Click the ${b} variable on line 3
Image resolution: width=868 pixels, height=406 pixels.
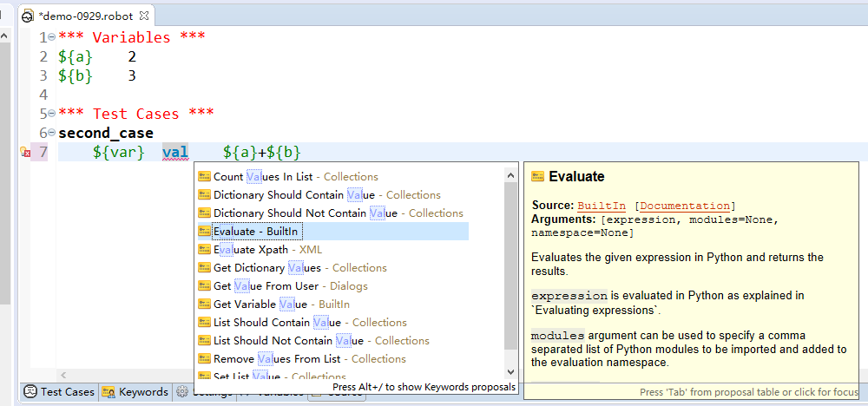(76, 75)
